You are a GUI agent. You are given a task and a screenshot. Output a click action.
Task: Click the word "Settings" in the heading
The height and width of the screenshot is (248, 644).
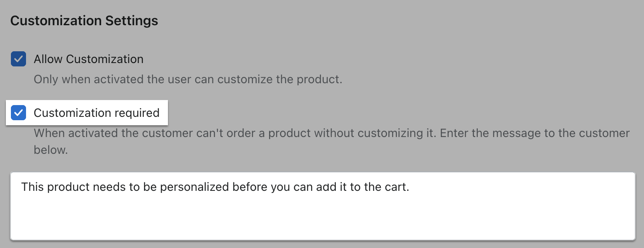(132, 21)
